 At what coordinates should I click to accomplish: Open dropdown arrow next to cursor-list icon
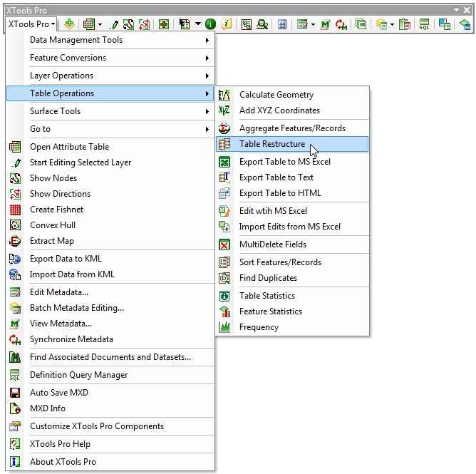pyautogui.click(x=197, y=24)
